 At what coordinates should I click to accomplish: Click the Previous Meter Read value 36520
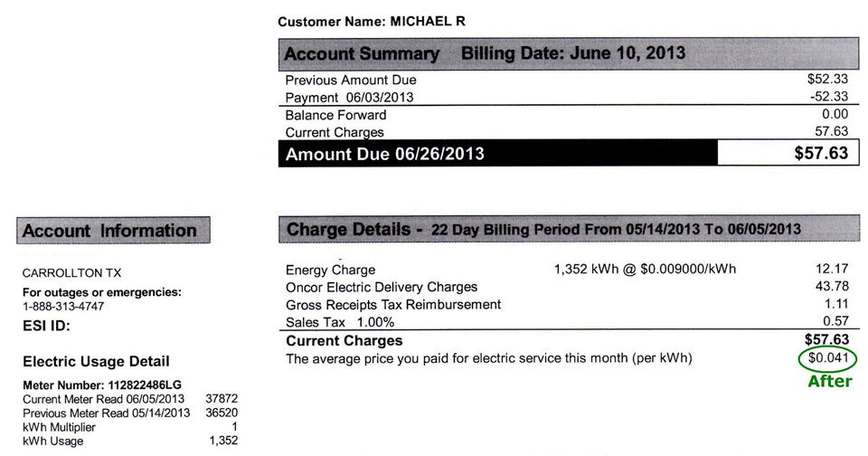tap(222, 413)
